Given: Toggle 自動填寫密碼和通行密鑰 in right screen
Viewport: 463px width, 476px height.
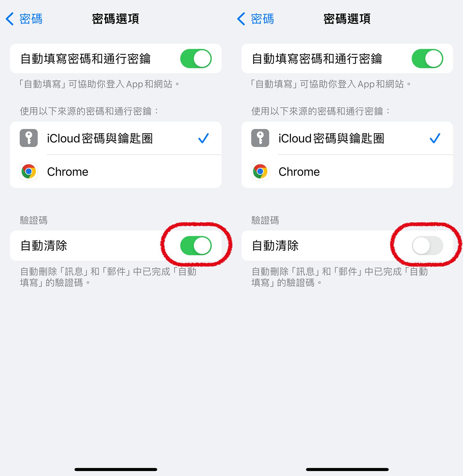Looking at the screenshot, I should click(x=428, y=59).
